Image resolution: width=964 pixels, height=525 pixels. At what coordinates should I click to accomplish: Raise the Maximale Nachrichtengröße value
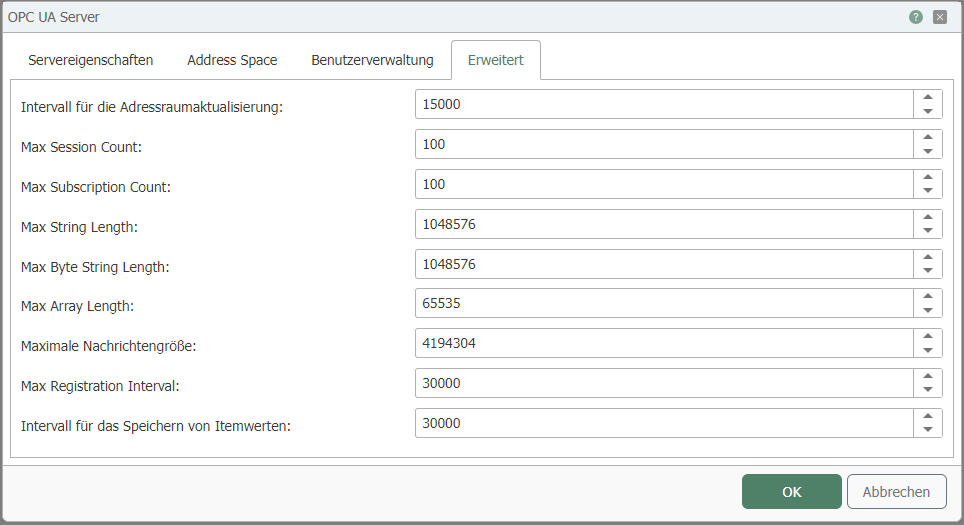928,337
